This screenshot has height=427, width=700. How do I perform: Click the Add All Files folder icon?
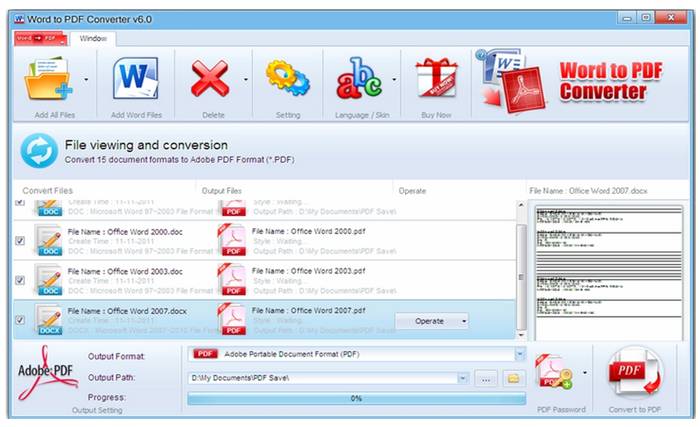pyautogui.click(x=48, y=79)
